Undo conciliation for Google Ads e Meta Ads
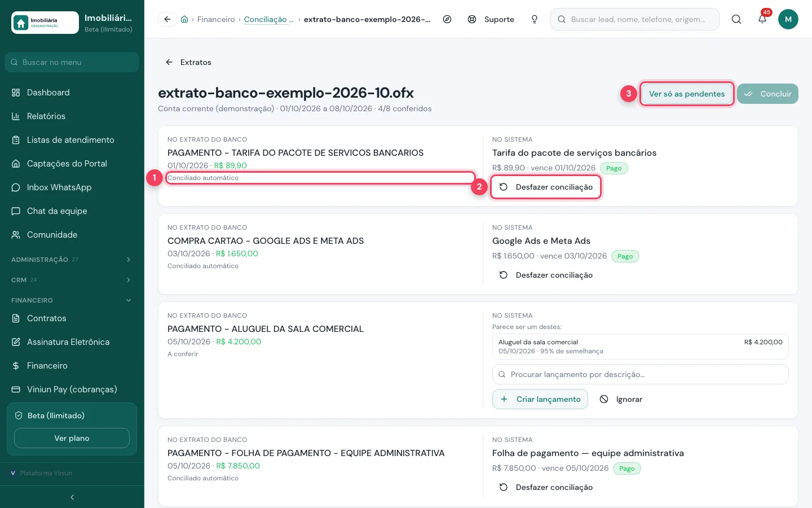 click(x=546, y=275)
